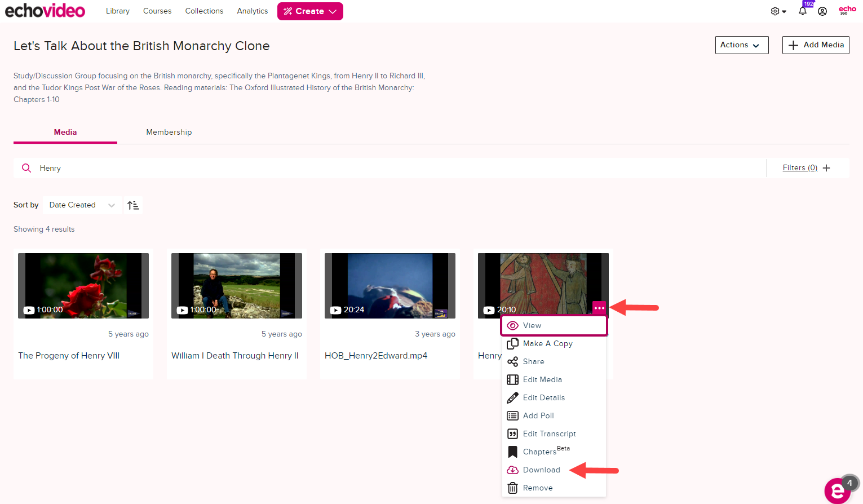Click the Chapters bookmark icon

pos(512,452)
